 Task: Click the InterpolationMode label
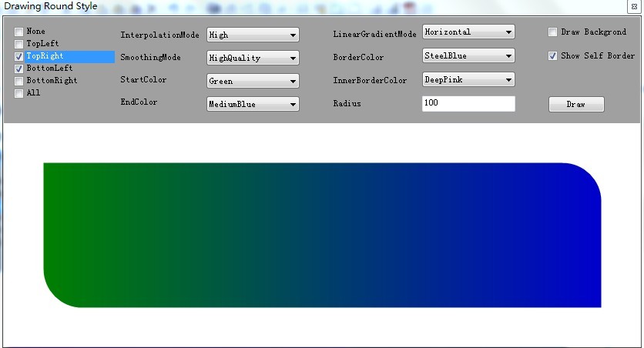[x=159, y=35]
